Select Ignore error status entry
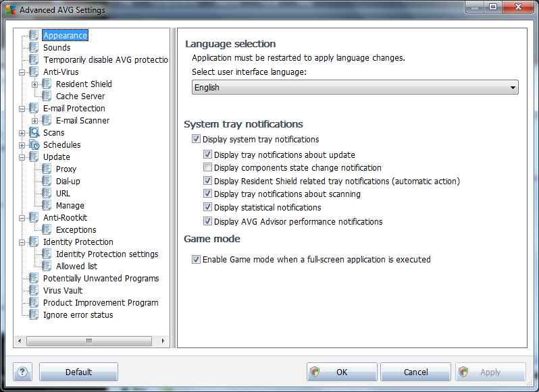 tap(78, 315)
